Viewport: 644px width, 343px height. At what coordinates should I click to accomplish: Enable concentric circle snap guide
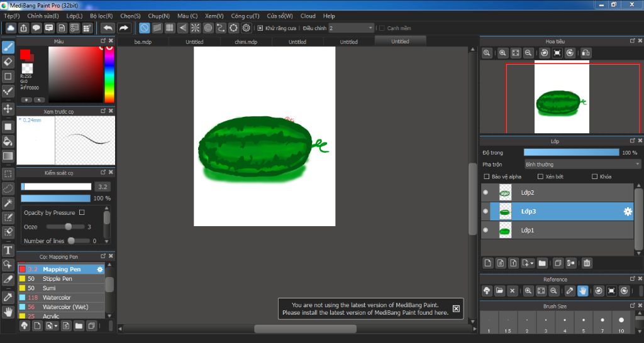pos(208,28)
